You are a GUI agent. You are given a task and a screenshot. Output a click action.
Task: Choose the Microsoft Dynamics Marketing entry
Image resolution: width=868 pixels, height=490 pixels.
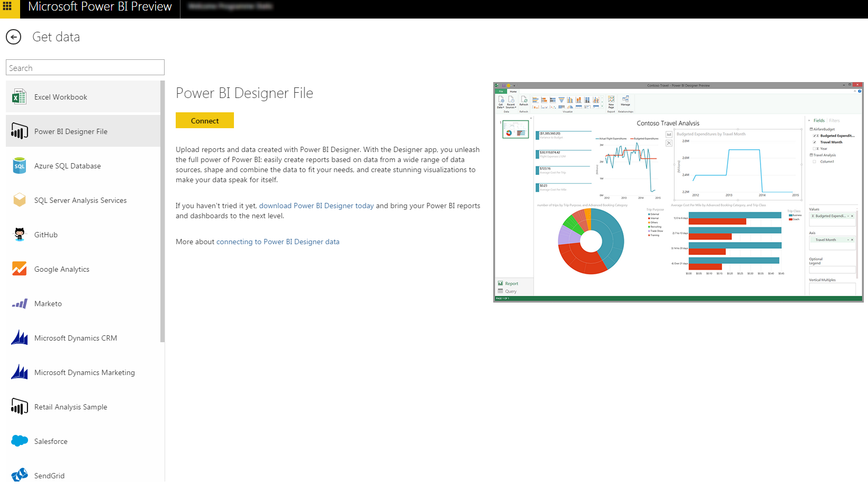click(x=83, y=372)
